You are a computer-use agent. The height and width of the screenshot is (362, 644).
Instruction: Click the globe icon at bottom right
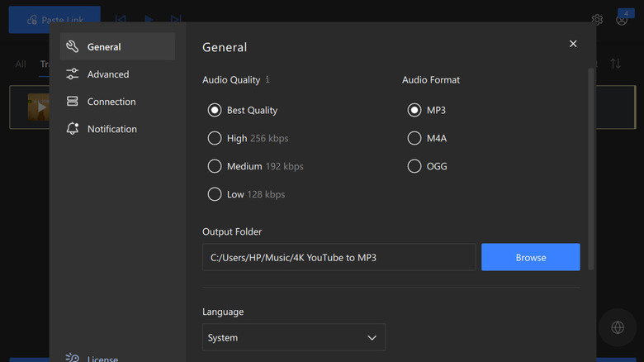(618, 327)
